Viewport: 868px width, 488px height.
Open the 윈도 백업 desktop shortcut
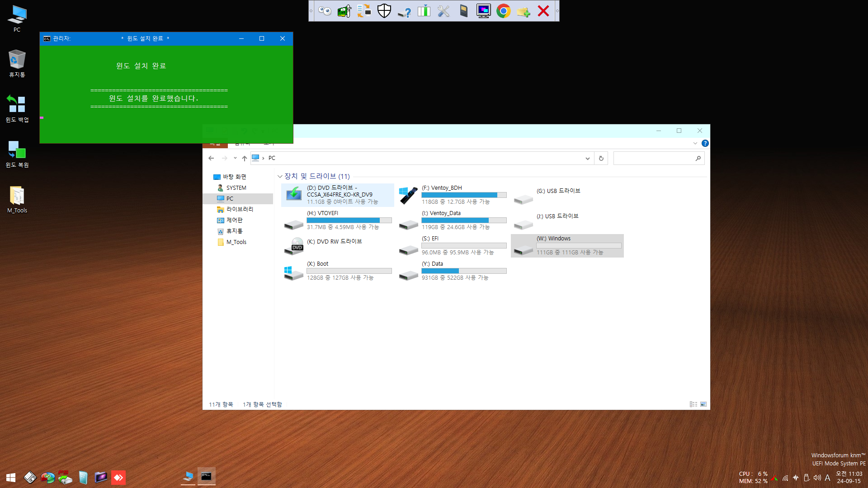[x=17, y=108]
